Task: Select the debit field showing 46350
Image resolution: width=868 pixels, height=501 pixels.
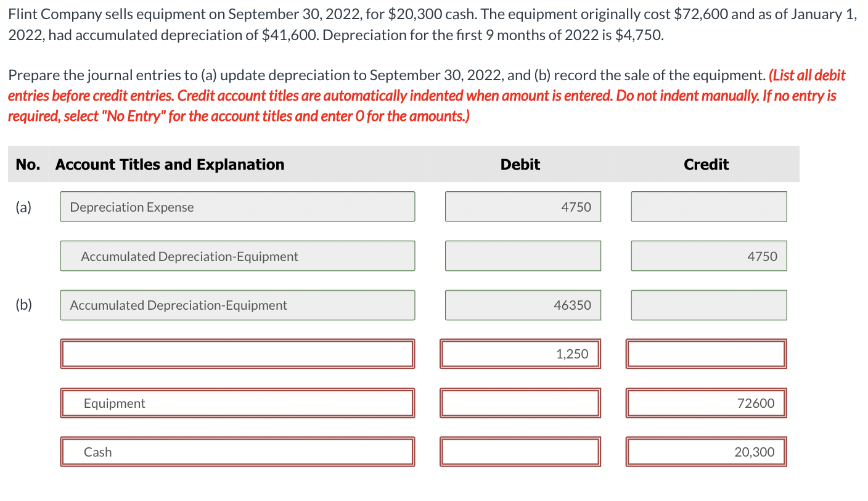Action: click(x=522, y=305)
